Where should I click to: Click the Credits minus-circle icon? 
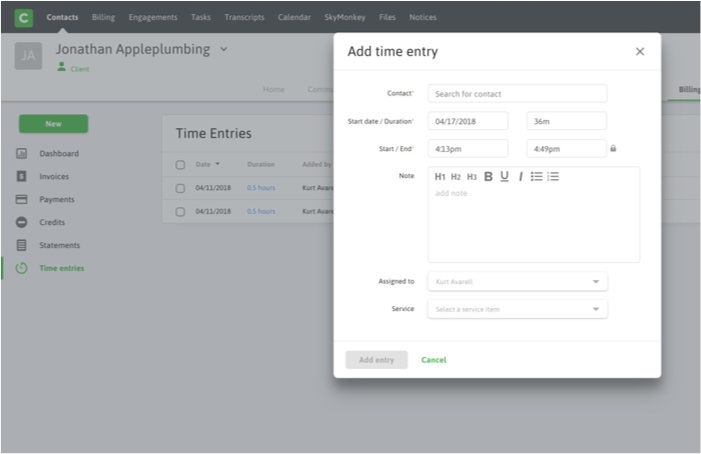[21, 222]
